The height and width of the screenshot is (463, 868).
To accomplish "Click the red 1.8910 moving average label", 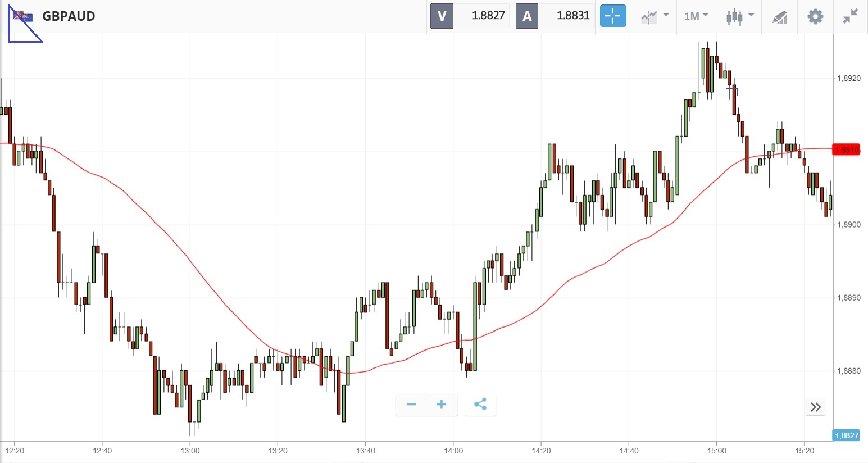I will (846, 150).
